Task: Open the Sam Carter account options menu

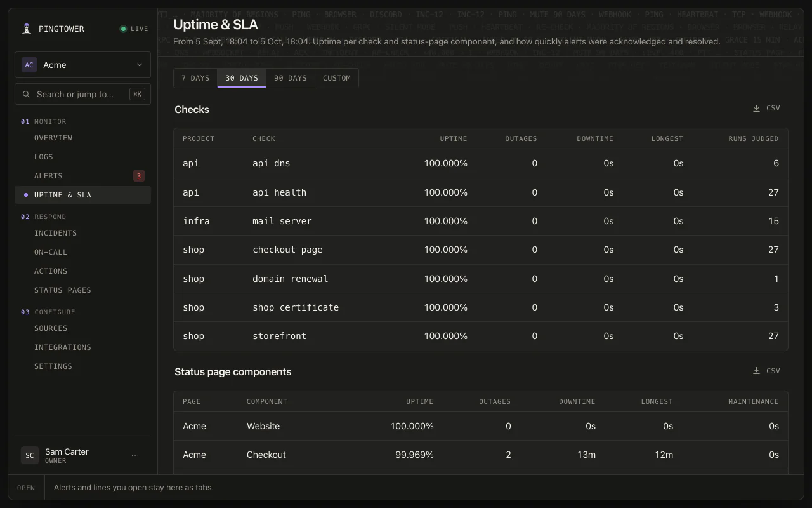Action: click(134, 455)
